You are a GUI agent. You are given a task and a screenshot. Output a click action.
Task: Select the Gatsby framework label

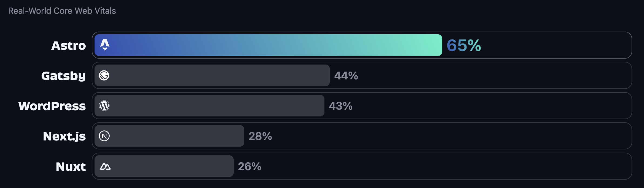63,76
